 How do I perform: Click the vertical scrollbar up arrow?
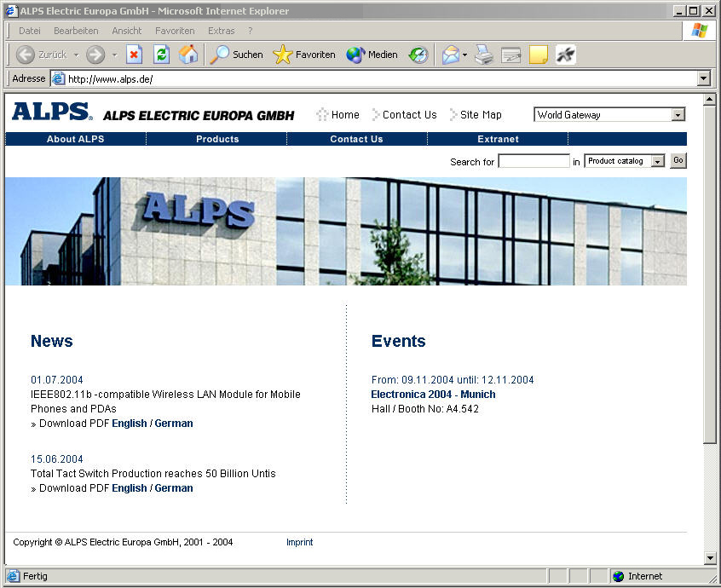(710, 100)
